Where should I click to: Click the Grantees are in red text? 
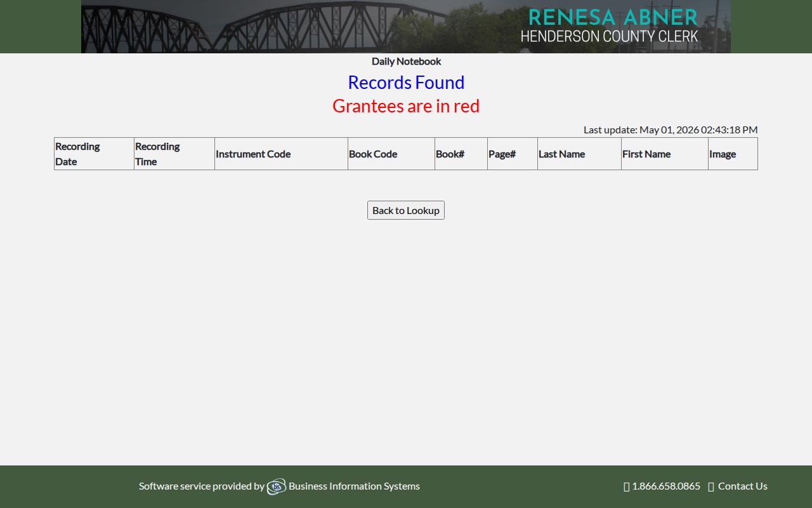pos(406,106)
